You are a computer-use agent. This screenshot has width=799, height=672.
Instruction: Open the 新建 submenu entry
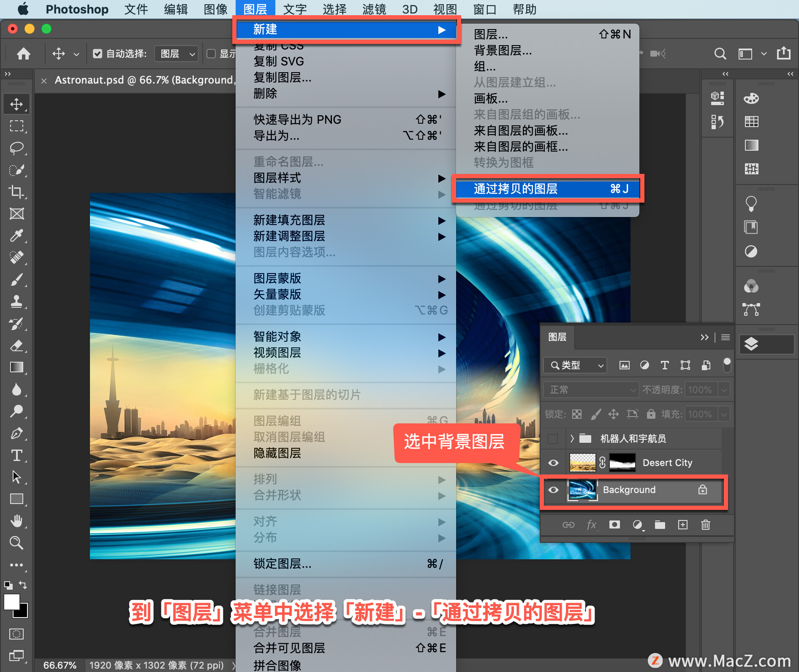click(x=346, y=30)
